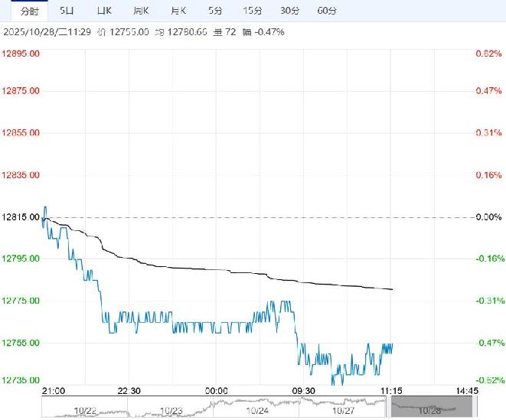
Task: Click the highlighted 10/28 range selector
Action: click(429, 409)
